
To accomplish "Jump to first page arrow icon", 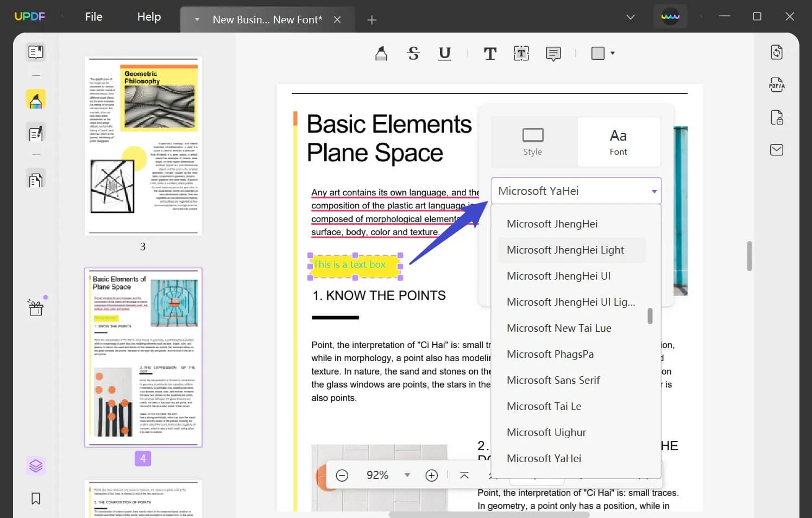I will pos(464,476).
